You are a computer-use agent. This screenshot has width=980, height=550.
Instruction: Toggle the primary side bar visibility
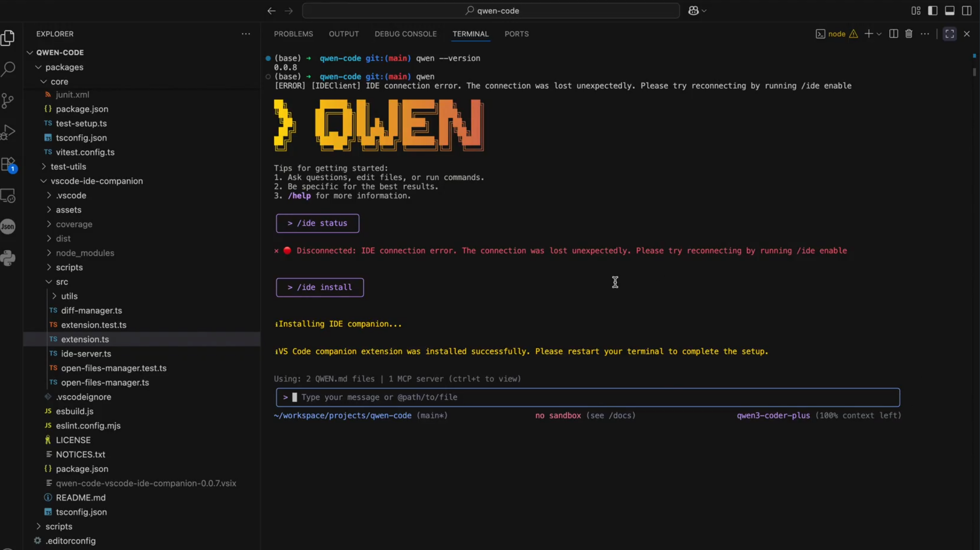pos(933,11)
